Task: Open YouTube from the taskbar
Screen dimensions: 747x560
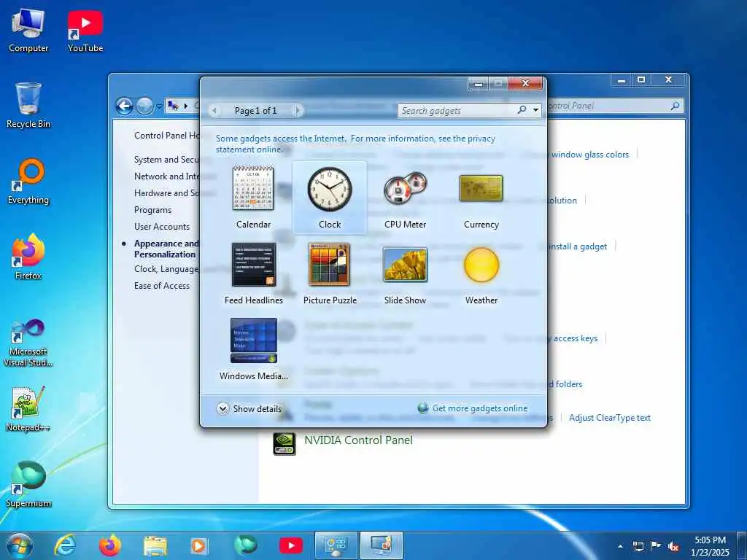Action: 290,545
